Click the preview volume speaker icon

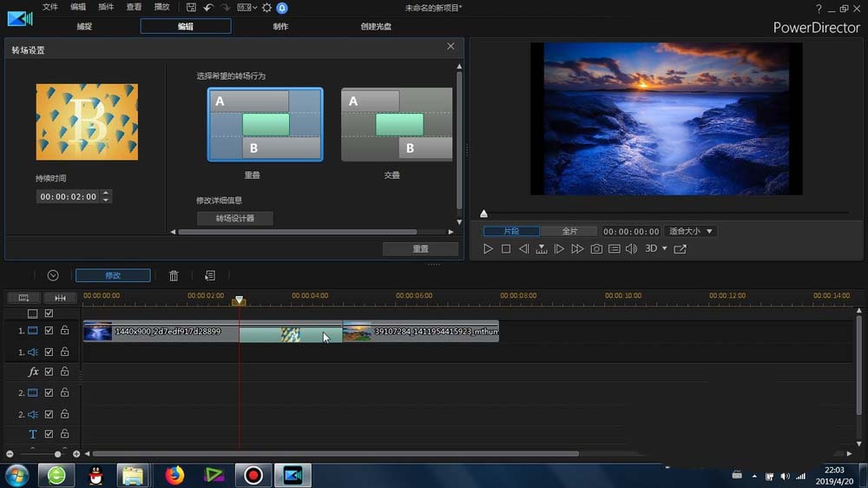[631, 249]
